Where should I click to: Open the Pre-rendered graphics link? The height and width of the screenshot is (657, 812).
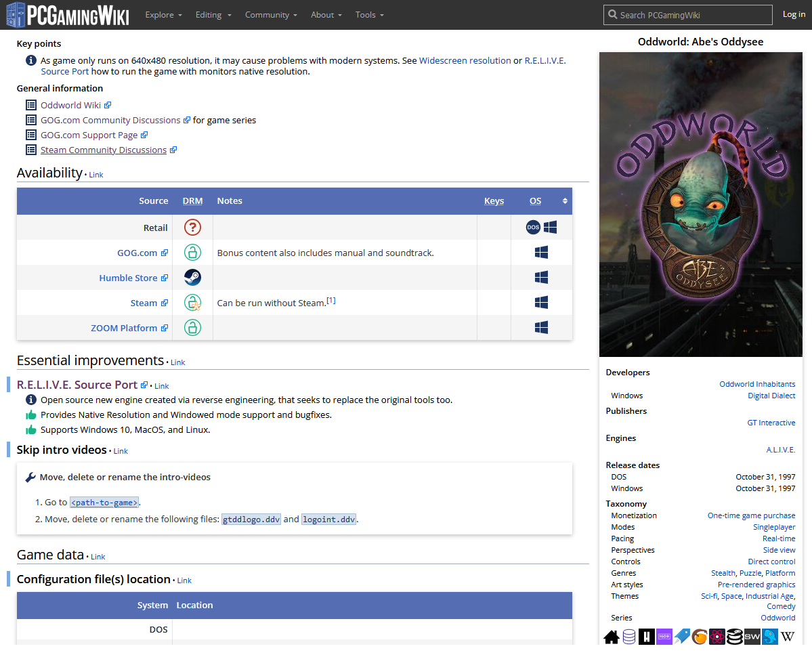pyautogui.click(x=756, y=585)
